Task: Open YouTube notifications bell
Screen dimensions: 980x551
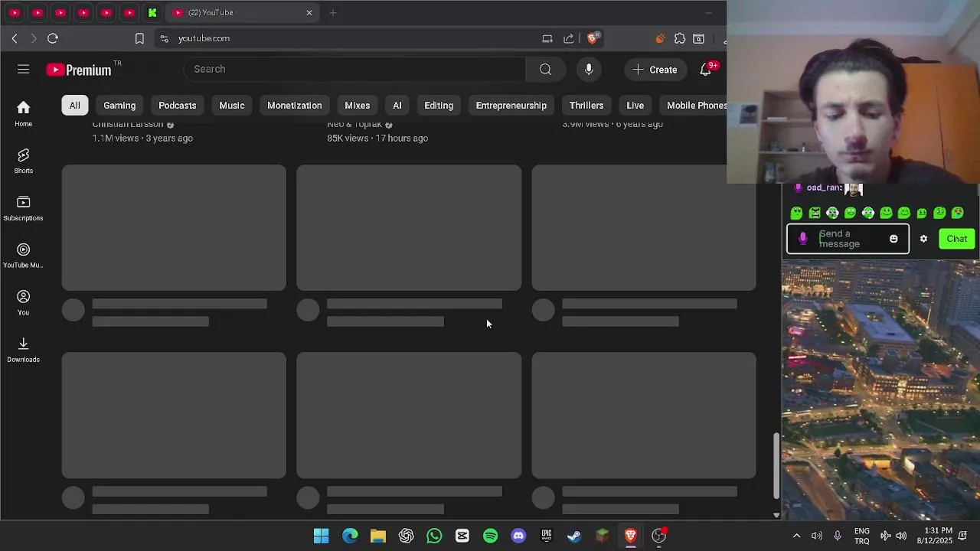Action: coord(707,70)
